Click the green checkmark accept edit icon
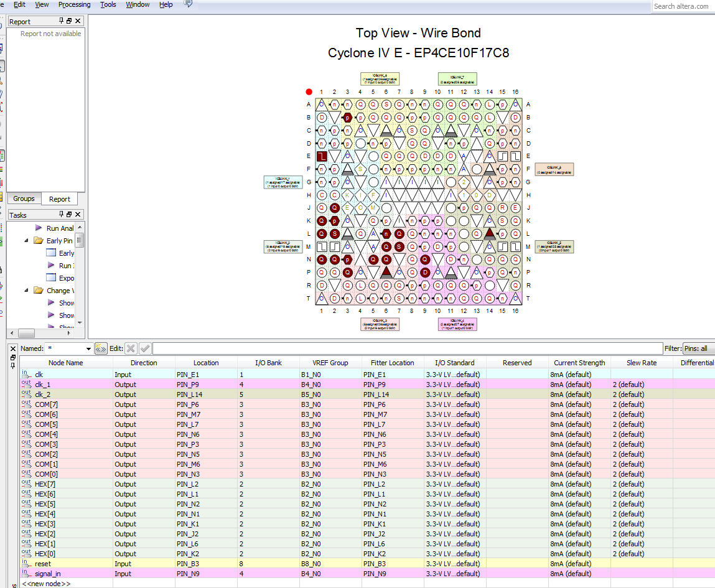This screenshot has width=715, height=588. (145, 348)
